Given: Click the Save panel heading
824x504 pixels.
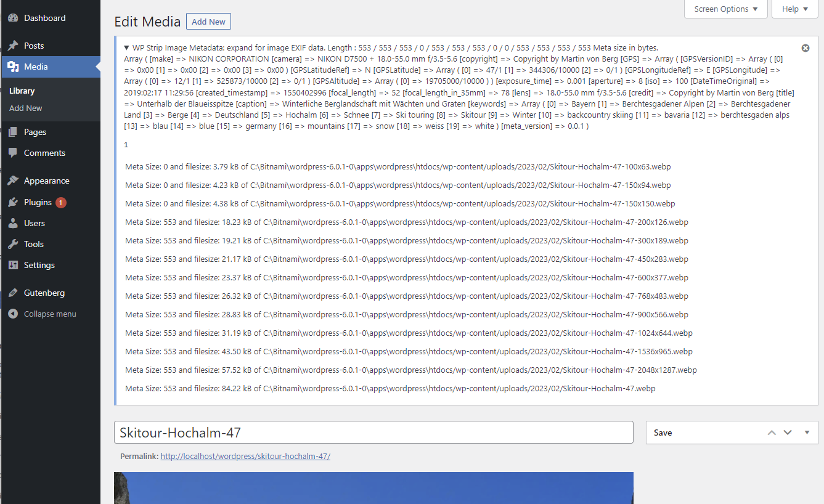Looking at the screenshot, I should click(663, 433).
